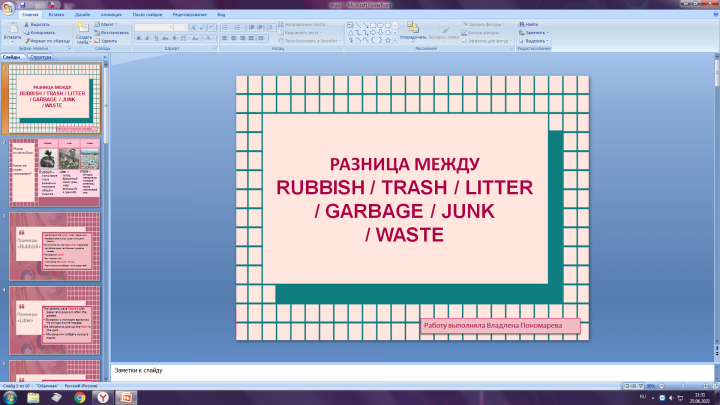This screenshot has width=720, height=405.
Task: Switch to the Outline (Структура) pane tab
Action: [x=41, y=57]
